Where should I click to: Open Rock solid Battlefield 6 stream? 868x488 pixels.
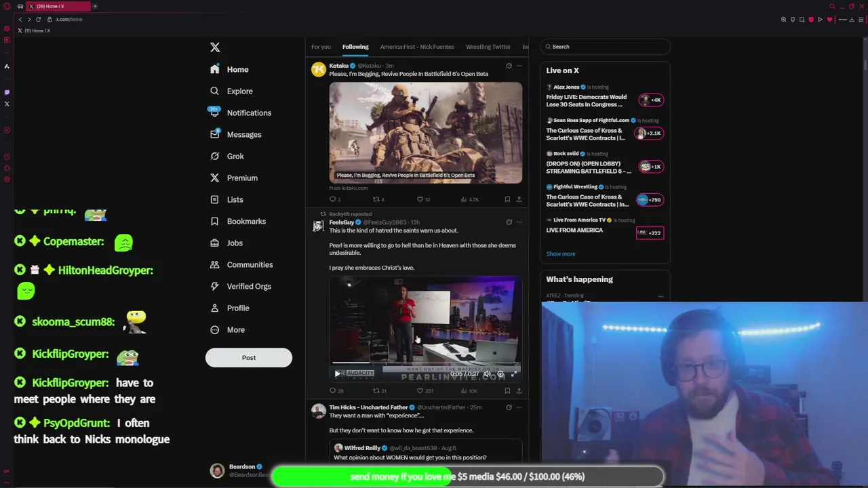click(x=605, y=163)
